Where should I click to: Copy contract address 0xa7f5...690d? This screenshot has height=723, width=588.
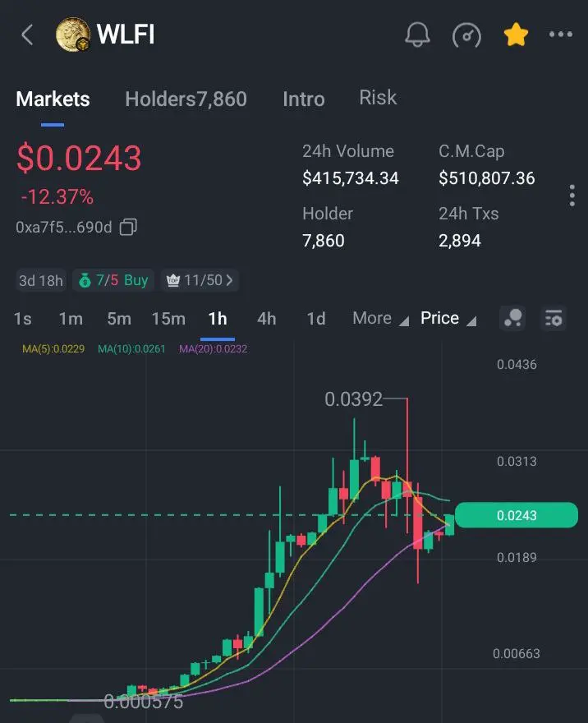[x=128, y=227]
